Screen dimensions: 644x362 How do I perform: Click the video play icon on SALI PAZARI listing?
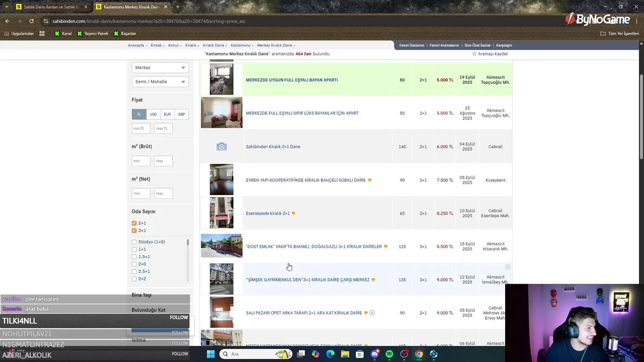[372, 313]
